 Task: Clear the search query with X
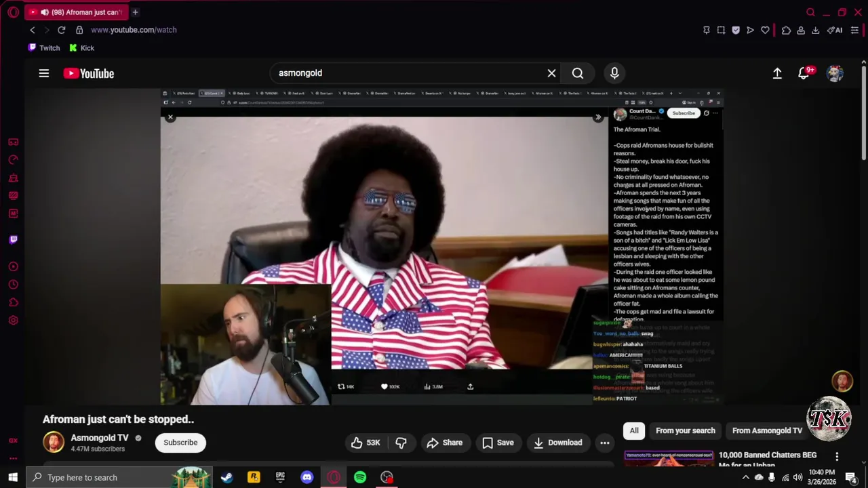click(551, 73)
